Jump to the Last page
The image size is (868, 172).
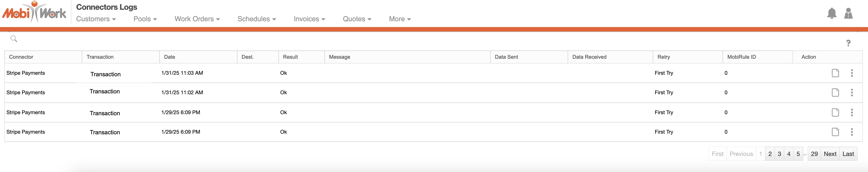tap(848, 154)
